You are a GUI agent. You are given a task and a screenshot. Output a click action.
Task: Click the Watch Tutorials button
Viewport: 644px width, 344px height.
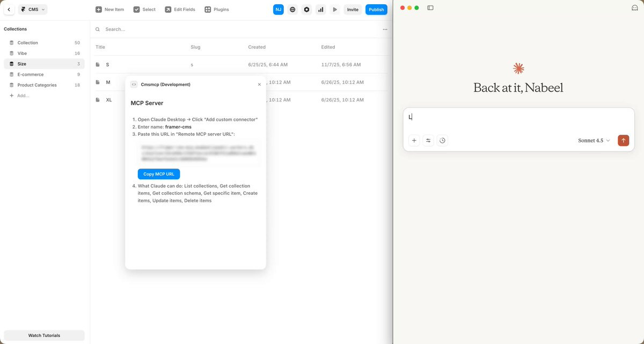pyautogui.click(x=44, y=335)
